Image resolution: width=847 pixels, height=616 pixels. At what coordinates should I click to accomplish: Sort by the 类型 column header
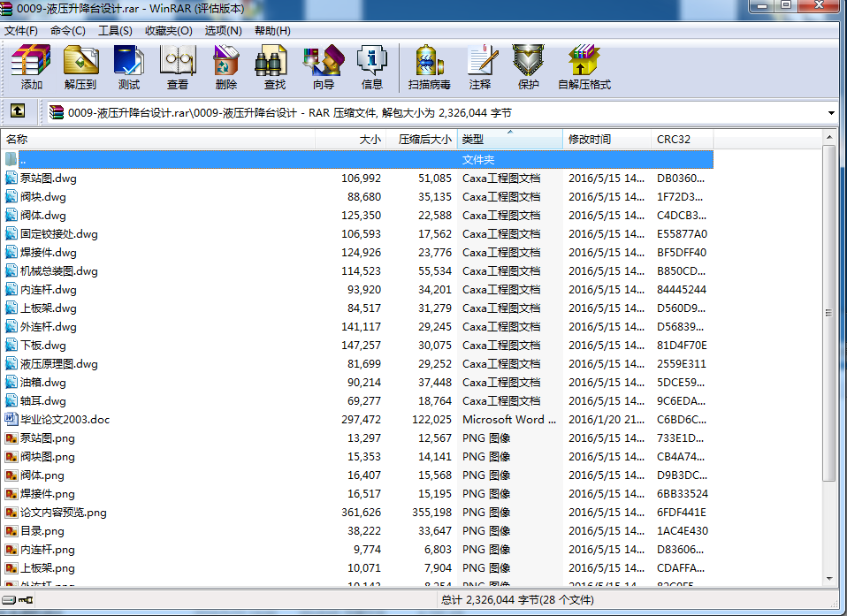[x=510, y=140]
